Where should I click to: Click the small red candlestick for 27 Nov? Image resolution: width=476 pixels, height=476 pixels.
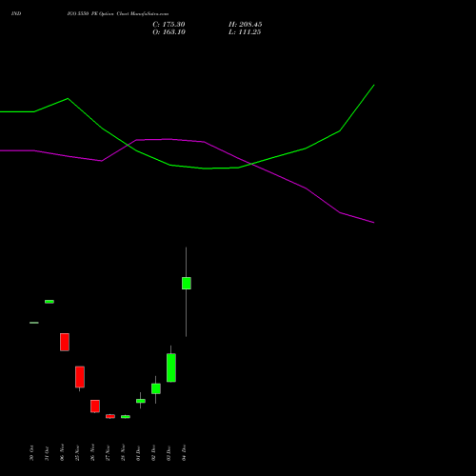click(110, 416)
